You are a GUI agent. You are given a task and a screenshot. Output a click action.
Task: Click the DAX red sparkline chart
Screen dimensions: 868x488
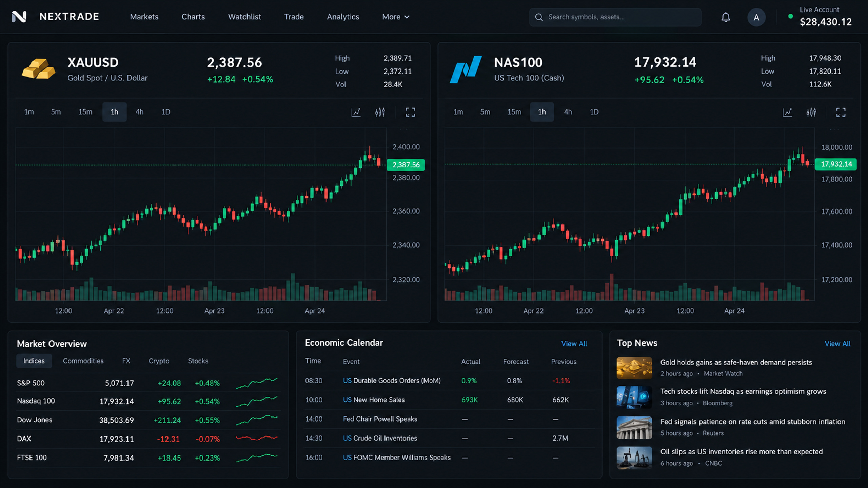click(x=257, y=439)
